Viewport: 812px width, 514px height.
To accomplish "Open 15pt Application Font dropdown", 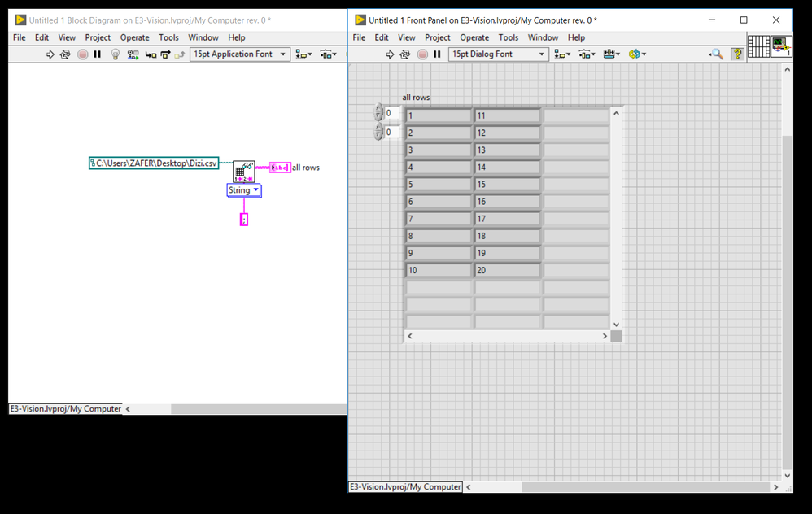I will pyautogui.click(x=240, y=54).
